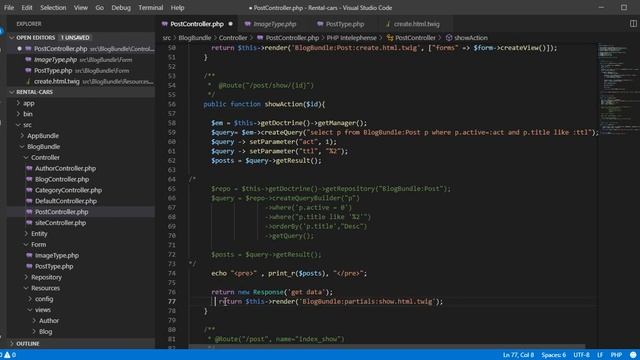640x360 pixels.
Task: Click the feedback smiley icon in status bar
Action: pos(633,355)
